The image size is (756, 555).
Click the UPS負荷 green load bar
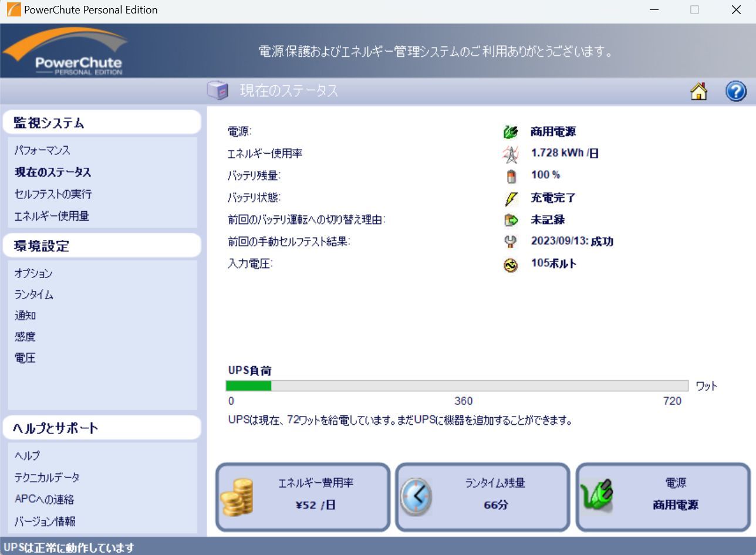coord(249,385)
